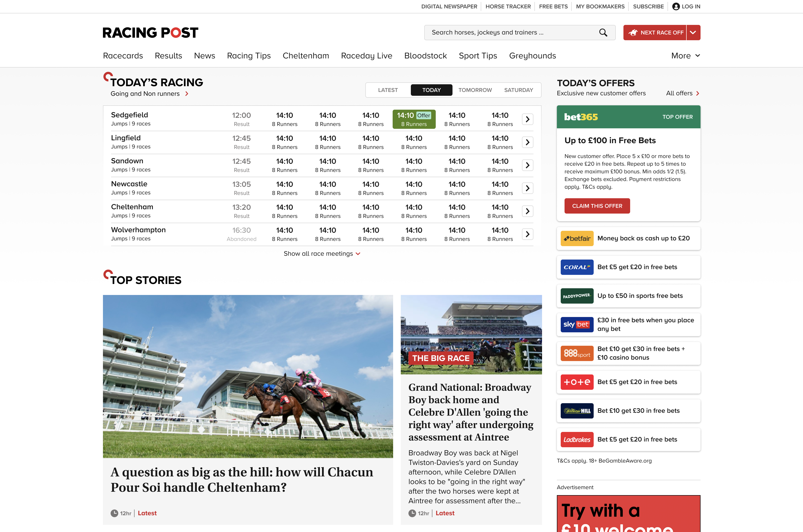Open the Racecards menu item
The width and height of the screenshot is (803, 532).
tap(123, 56)
